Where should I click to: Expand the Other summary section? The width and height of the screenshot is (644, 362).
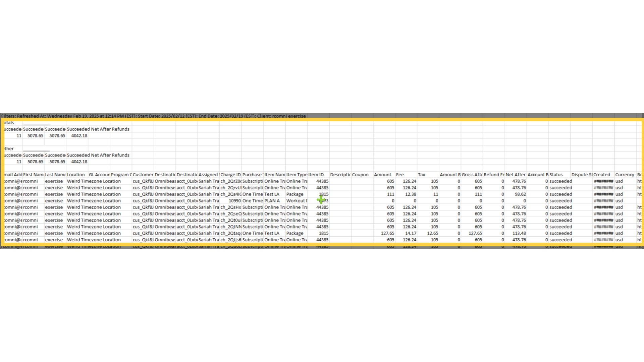click(9, 148)
